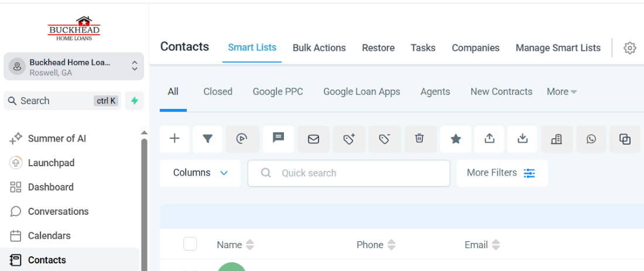Click the export contacts download icon

[x=522, y=139]
